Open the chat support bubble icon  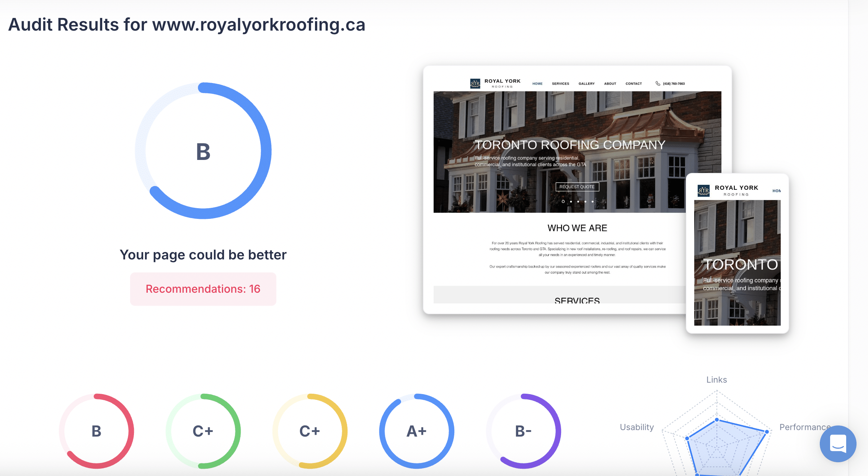coord(838,444)
